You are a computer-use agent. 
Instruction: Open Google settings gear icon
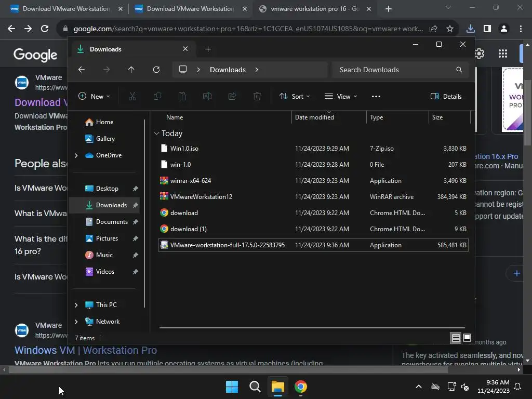click(480, 54)
